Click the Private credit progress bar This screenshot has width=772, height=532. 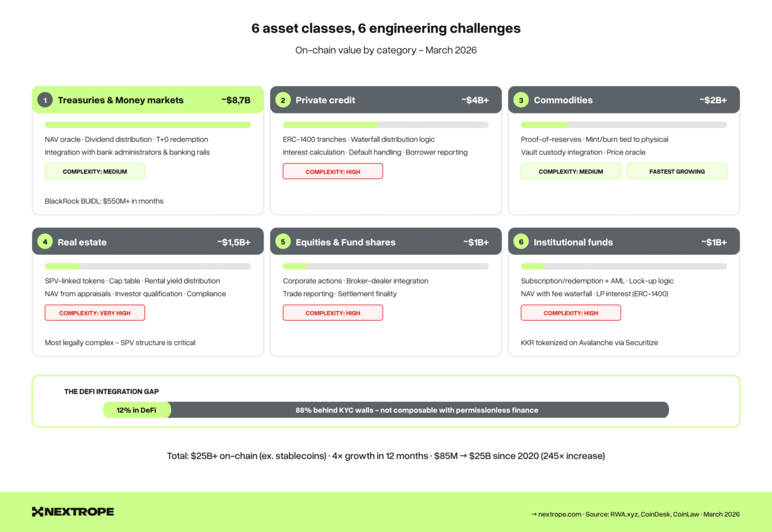(385, 125)
